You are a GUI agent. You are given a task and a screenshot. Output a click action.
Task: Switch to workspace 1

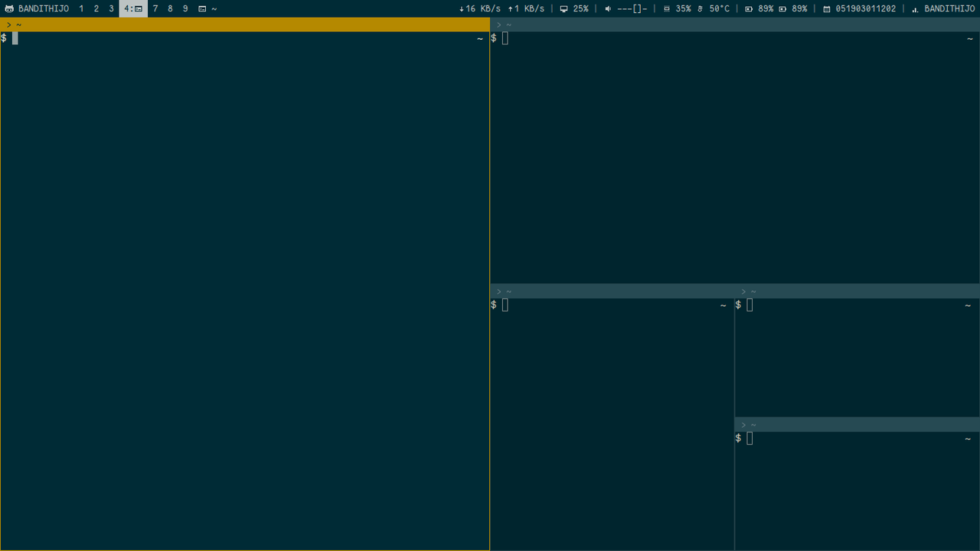[81, 9]
